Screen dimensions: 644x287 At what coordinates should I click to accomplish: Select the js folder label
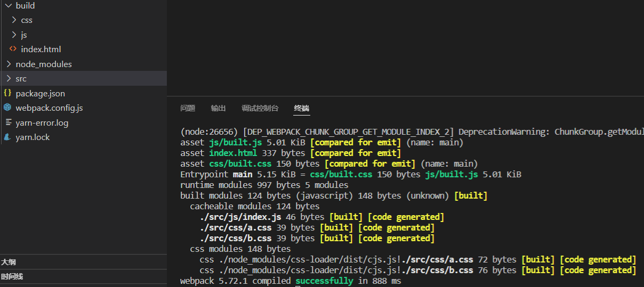[x=24, y=35]
